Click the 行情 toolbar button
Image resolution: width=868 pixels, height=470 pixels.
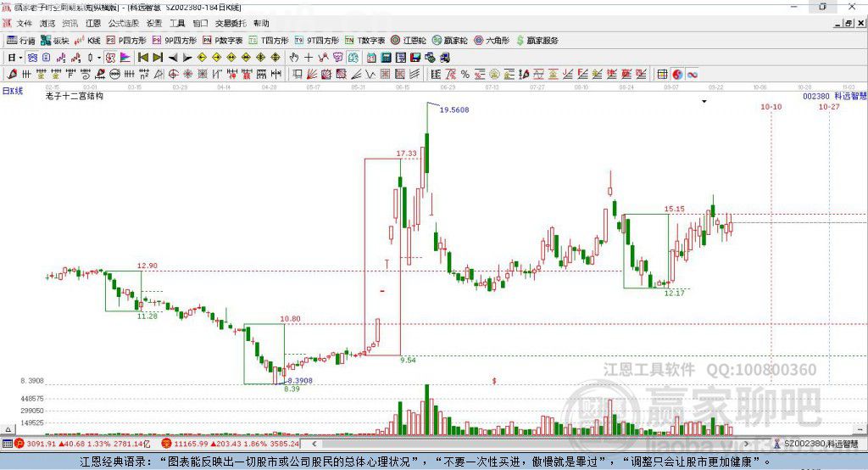tap(21, 41)
